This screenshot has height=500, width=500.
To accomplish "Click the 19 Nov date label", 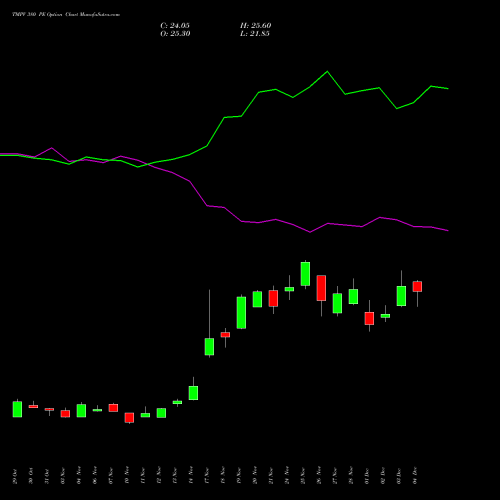I will click(239, 476).
